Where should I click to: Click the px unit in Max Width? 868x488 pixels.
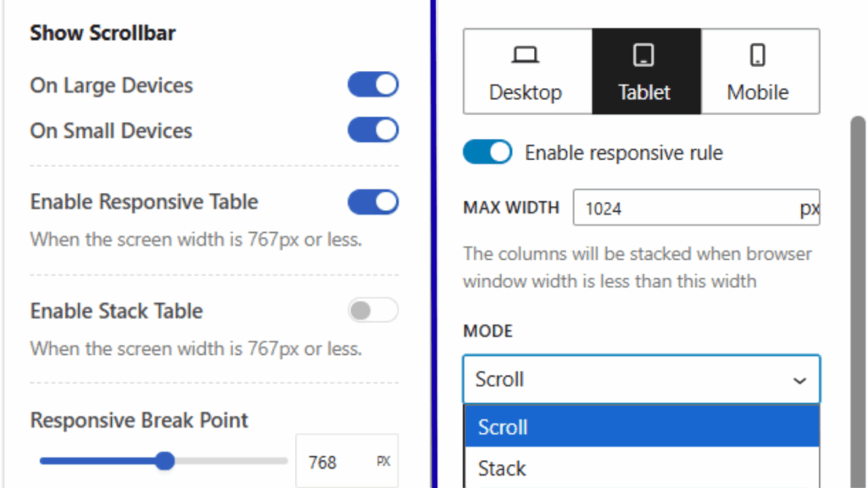pos(809,208)
